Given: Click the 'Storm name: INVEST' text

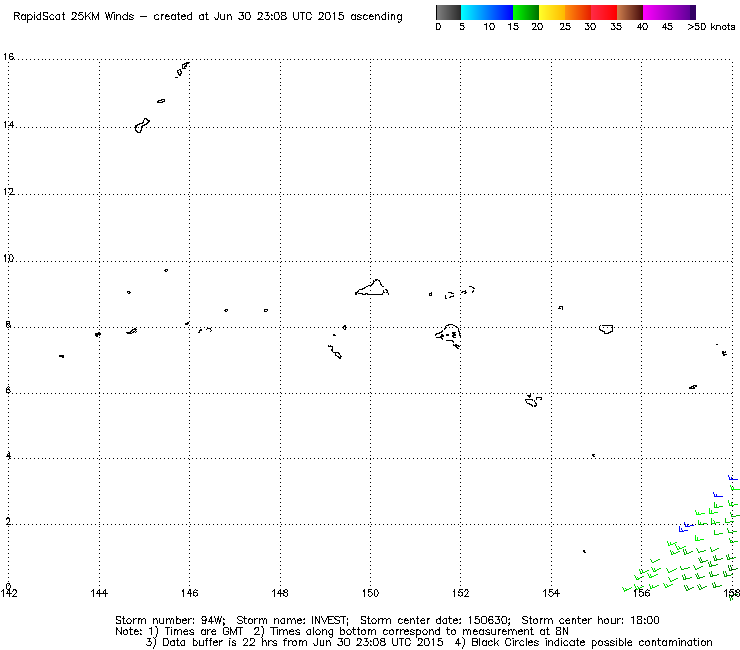Looking at the screenshot, I should [291, 620].
